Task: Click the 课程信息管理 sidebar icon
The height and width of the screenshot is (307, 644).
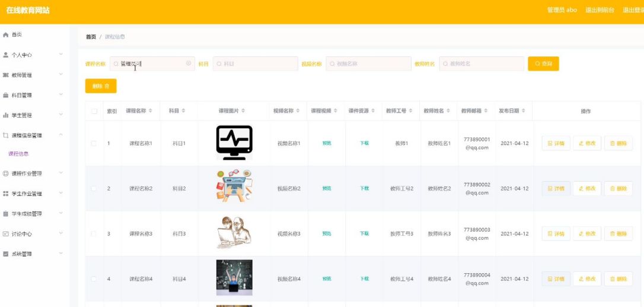Action: point(6,135)
